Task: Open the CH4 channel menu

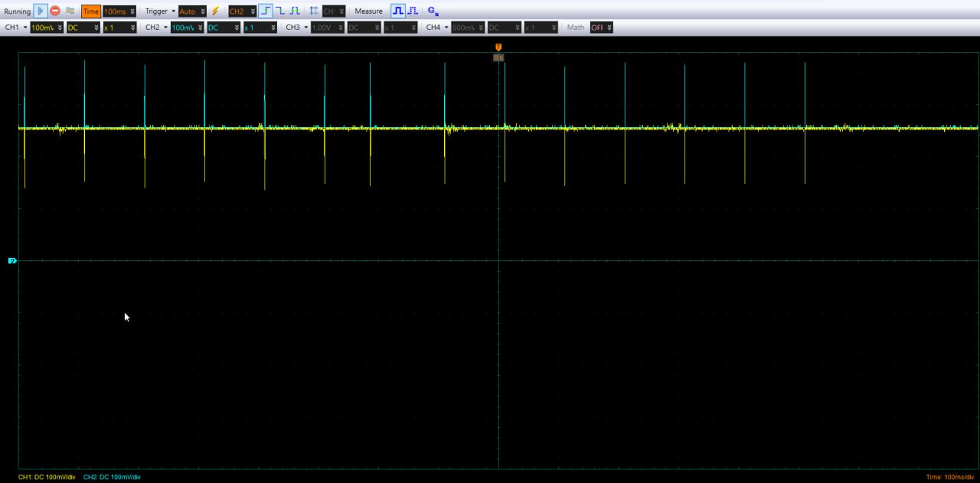Action: [437, 28]
